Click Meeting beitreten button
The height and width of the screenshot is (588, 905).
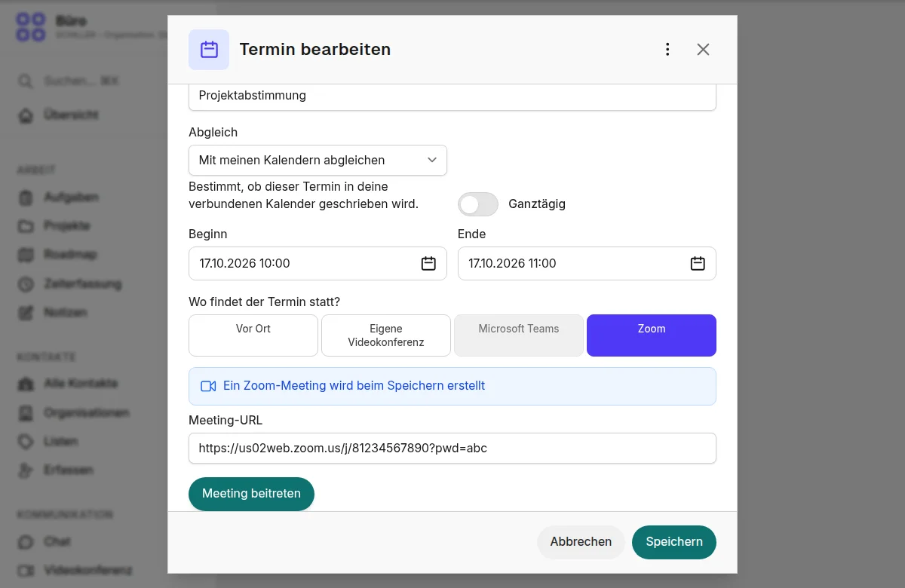pyautogui.click(x=251, y=494)
